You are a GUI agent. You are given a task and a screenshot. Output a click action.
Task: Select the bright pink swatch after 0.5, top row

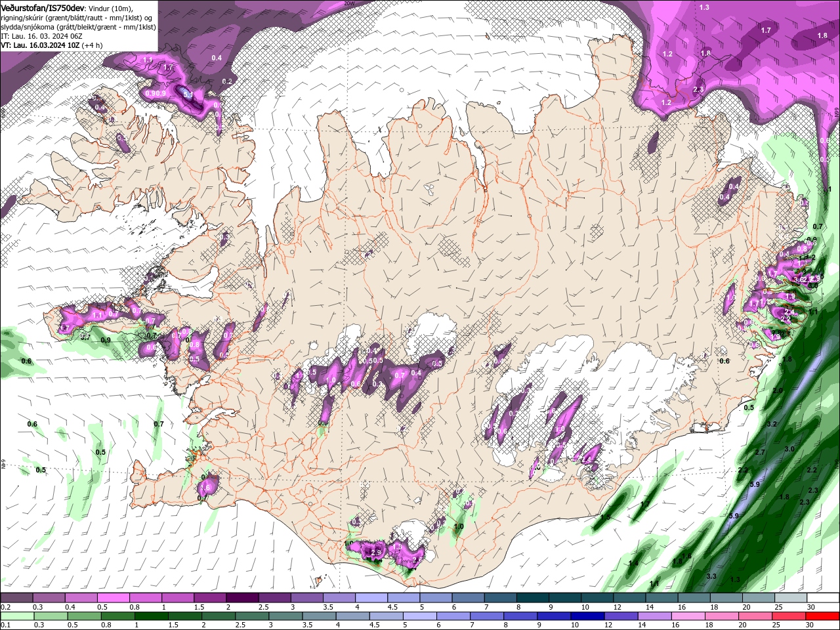[x=113, y=598]
